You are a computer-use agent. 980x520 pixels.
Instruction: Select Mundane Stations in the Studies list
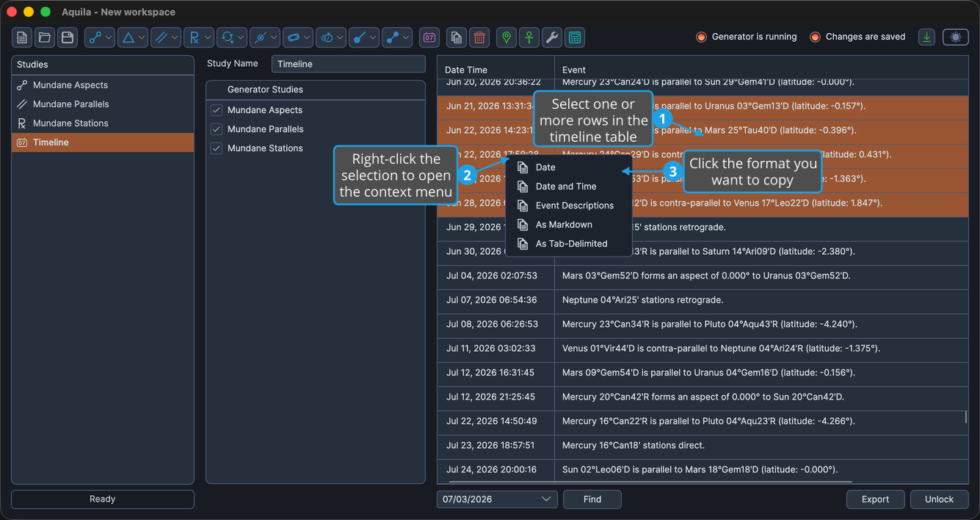(103, 123)
